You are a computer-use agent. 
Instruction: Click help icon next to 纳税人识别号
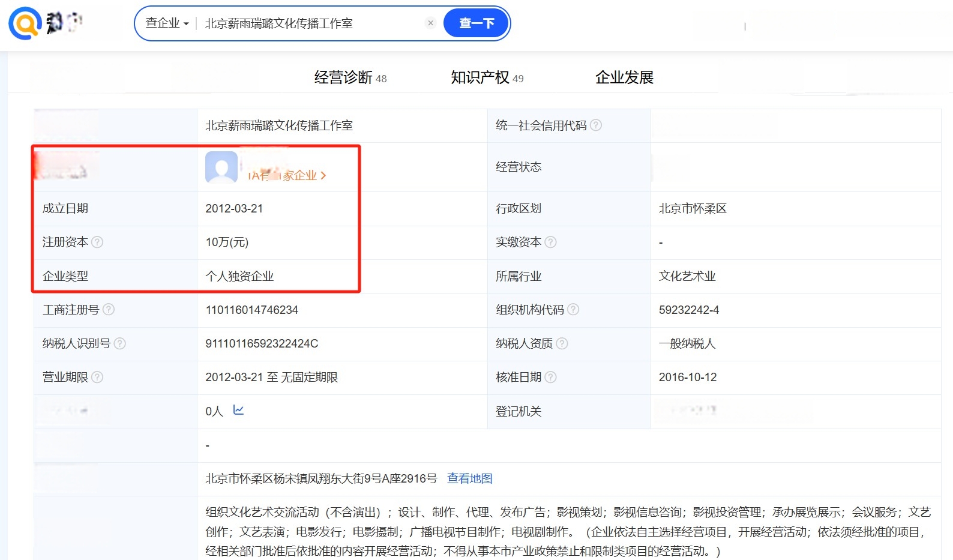[120, 343]
